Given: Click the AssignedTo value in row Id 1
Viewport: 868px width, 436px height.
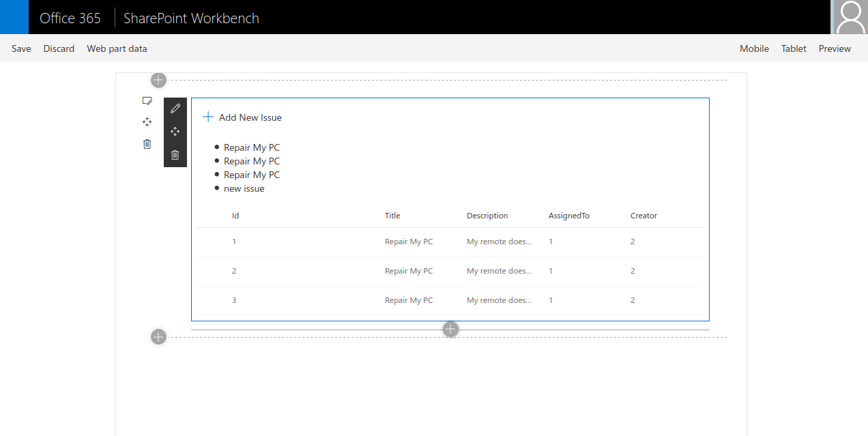Looking at the screenshot, I should pos(551,242).
